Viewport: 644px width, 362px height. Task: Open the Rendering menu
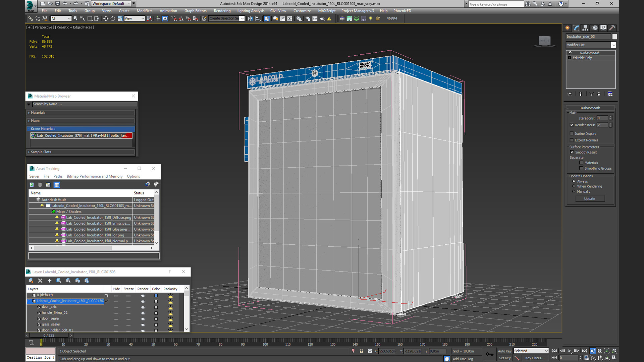pyautogui.click(x=222, y=11)
